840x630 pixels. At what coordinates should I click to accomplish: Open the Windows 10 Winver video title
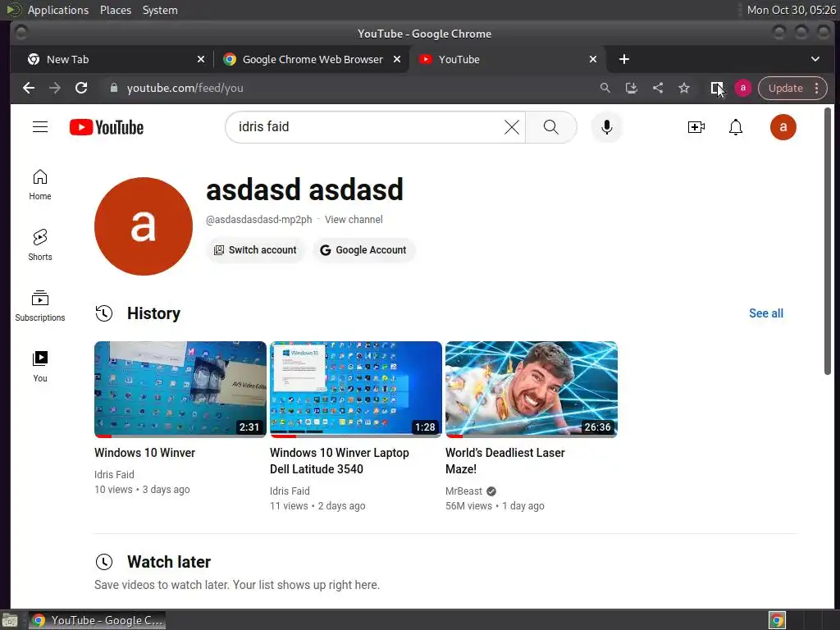pyautogui.click(x=144, y=453)
